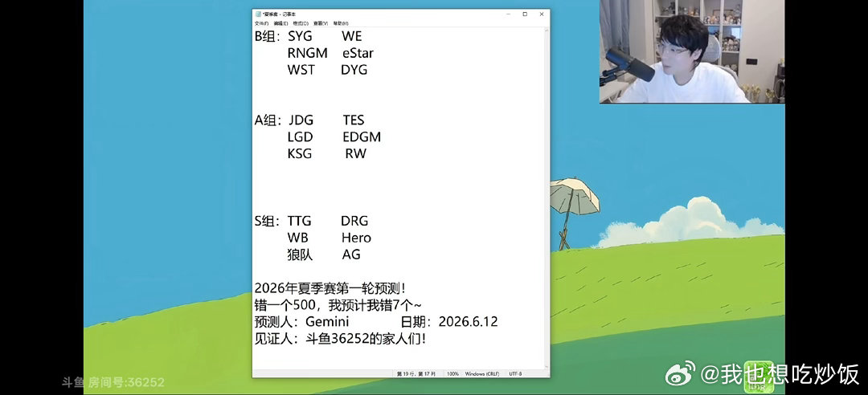Viewport: 868px width, 395px height.
Task: Click the text WE in B组
Action: click(x=351, y=36)
